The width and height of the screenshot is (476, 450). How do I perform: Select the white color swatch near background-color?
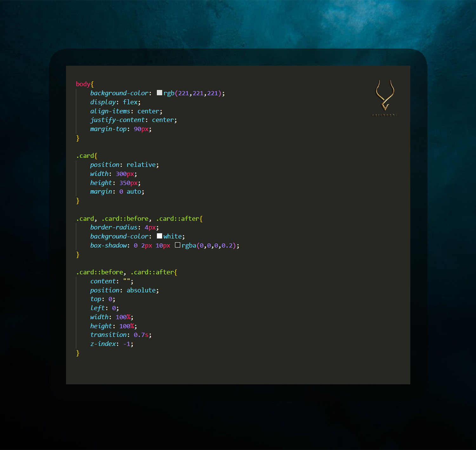click(x=160, y=236)
